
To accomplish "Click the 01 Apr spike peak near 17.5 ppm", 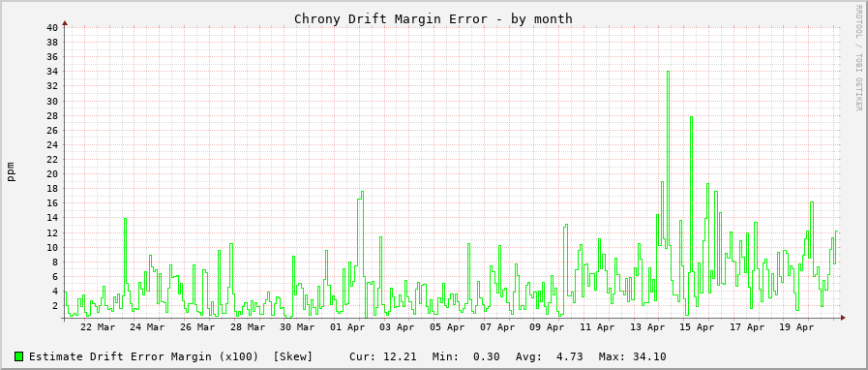I will (362, 192).
